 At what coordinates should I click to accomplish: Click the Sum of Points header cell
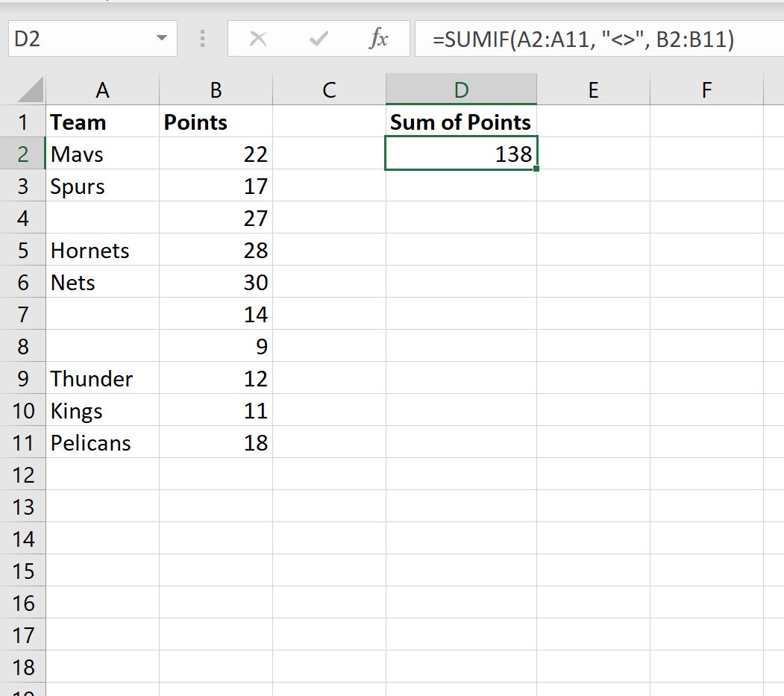pos(461,122)
